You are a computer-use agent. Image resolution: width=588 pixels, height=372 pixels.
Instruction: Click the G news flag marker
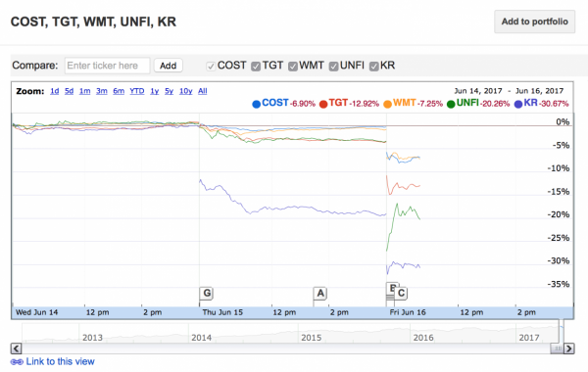[x=207, y=293]
